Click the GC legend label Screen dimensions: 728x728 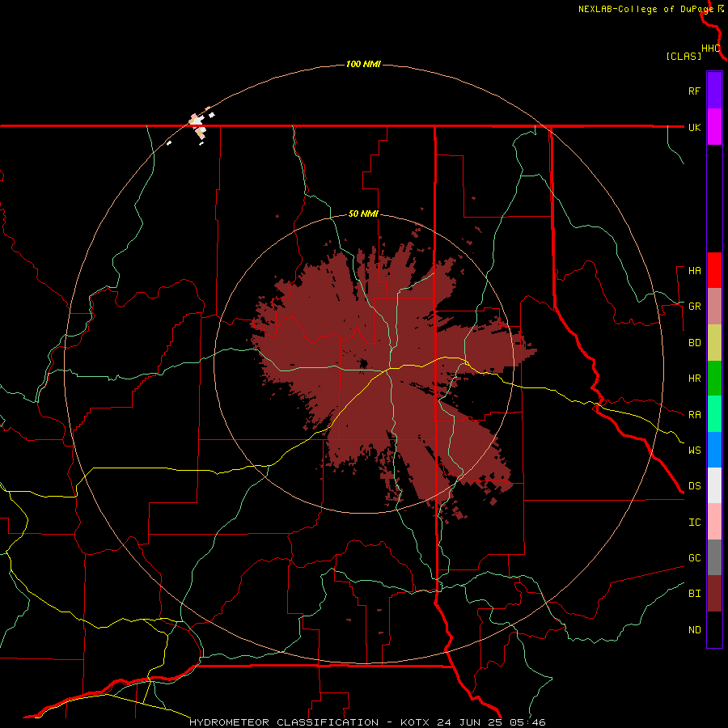pyautogui.click(x=694, y=558)
